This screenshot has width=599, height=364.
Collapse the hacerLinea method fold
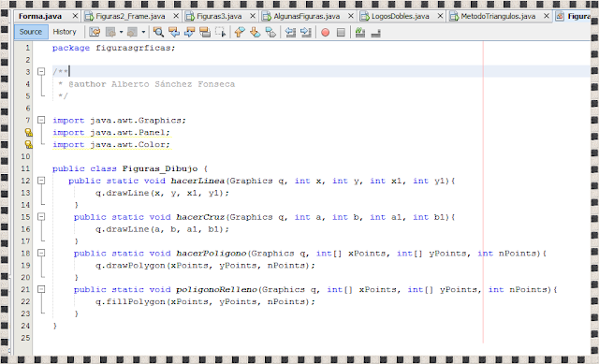(x=41, y=181)
